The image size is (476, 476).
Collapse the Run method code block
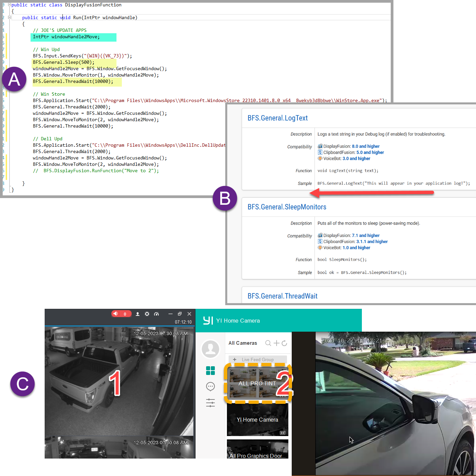click(9, 17)
